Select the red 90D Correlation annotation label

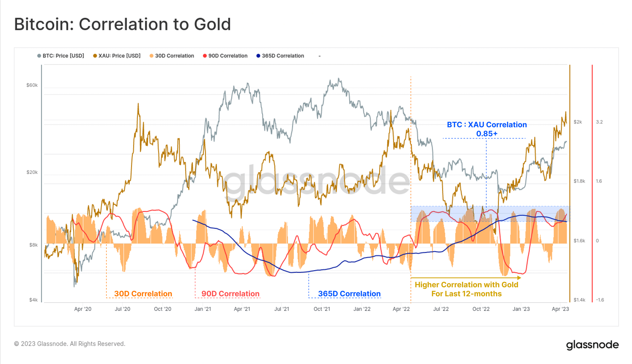pos(230,293)
